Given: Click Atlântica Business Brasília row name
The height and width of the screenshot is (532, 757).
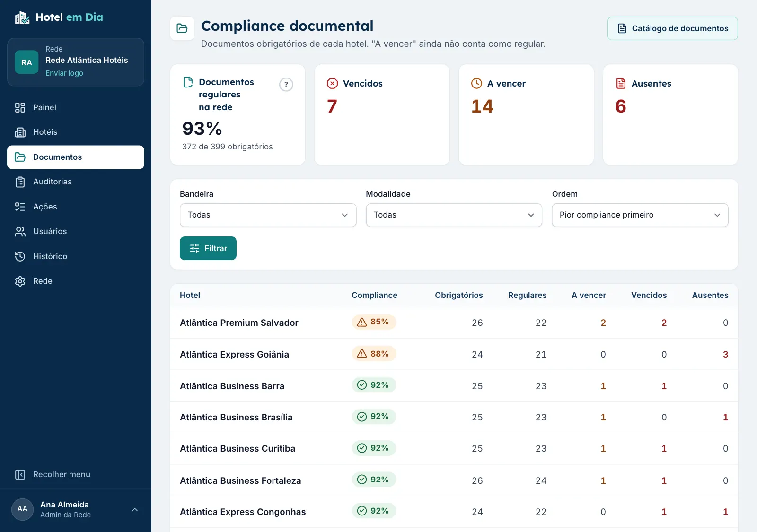Looking at the screenshot, I should tap(236, 417).
